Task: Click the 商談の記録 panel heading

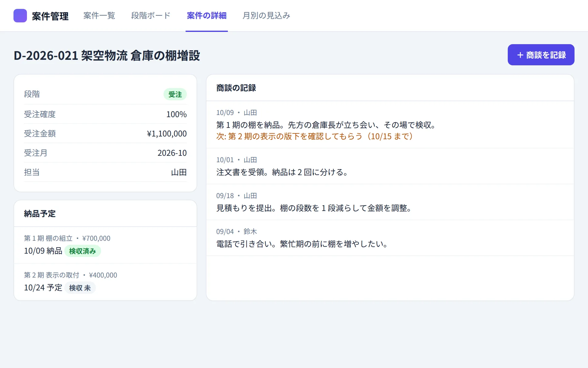Action: tap(236, 88)
